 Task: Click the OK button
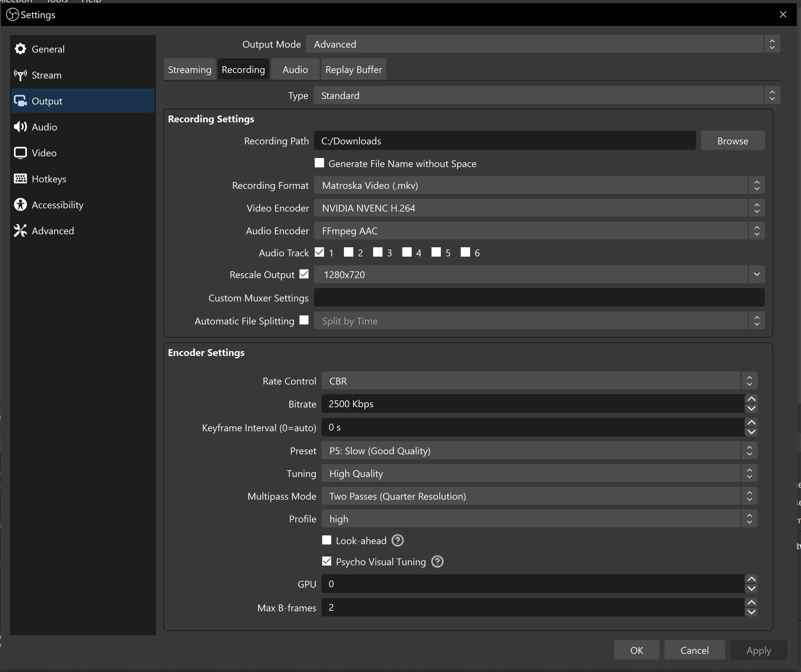[637, 650]
